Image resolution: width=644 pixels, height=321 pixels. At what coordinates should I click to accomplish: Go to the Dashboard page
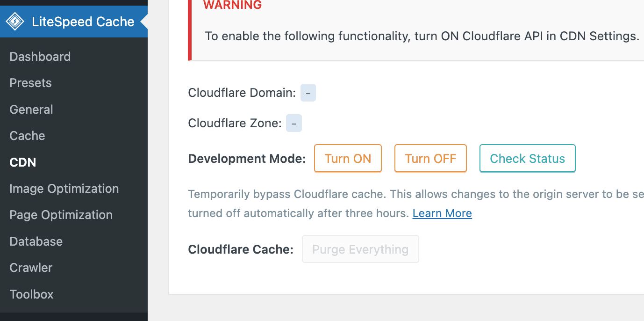(40, 56)
